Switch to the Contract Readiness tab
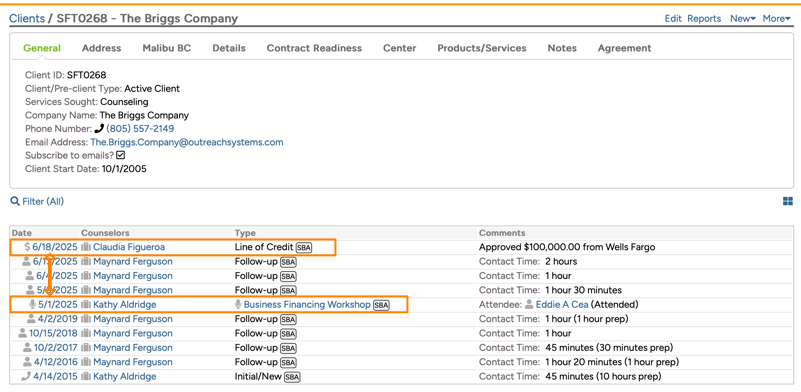This screenshot has width=801, height=392. (314, 48)
